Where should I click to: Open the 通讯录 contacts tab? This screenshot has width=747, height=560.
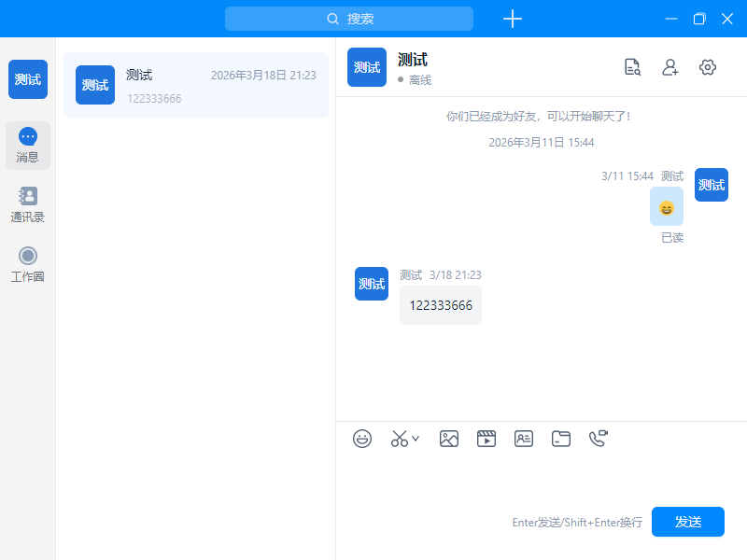(x=28, y=205)
